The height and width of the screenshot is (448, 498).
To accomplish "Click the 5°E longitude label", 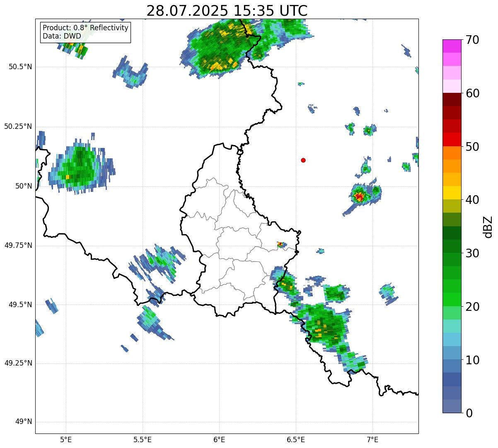I will [66, 439].
